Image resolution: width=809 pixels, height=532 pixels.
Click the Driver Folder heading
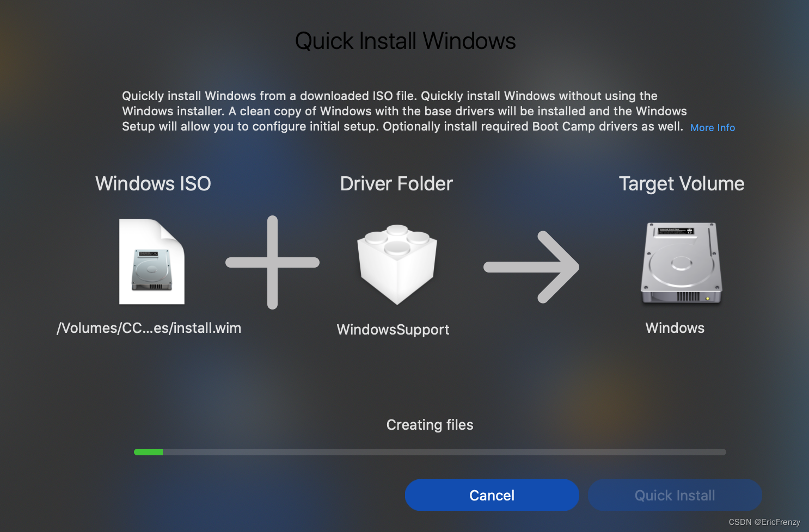click(396, 184)
